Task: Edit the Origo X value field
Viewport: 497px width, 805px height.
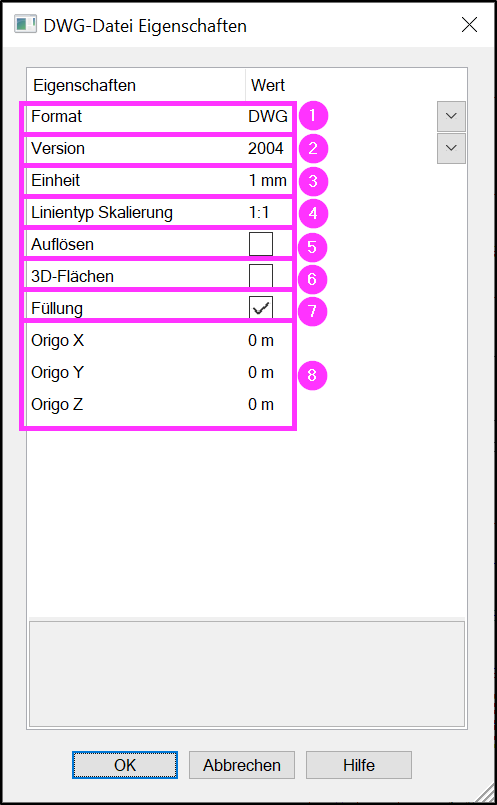Action: point(261,340)
